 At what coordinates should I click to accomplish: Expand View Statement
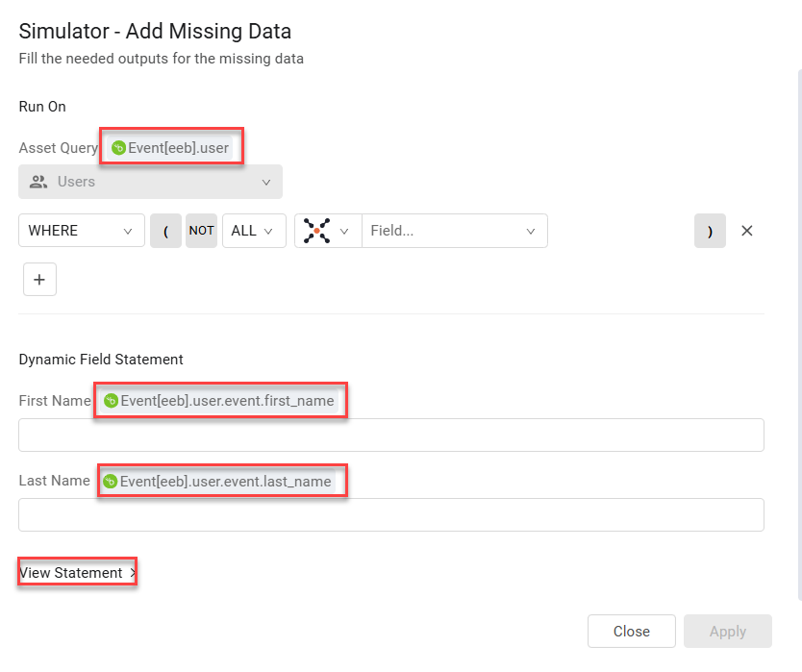tap(77, 573)
